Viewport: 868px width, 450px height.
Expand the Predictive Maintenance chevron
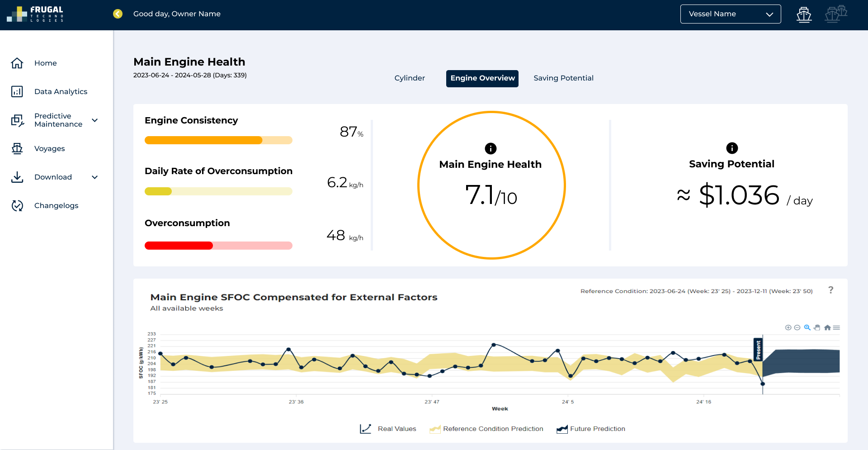[95, 120]
